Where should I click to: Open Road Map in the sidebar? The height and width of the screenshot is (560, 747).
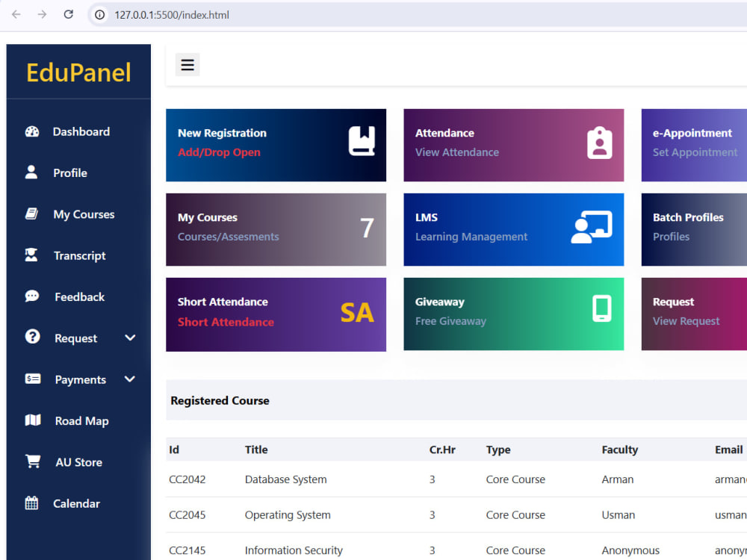pyautogui.click(x=82, y=421)
